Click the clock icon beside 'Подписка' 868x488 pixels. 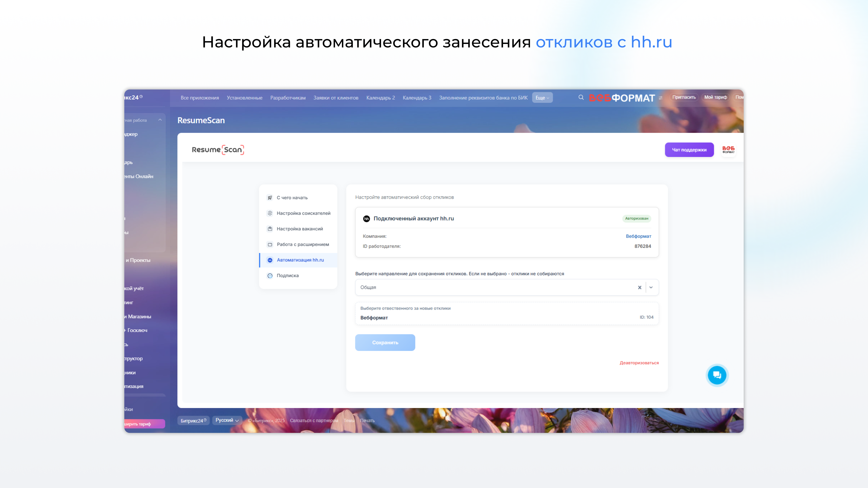click(x=270, y=275)
